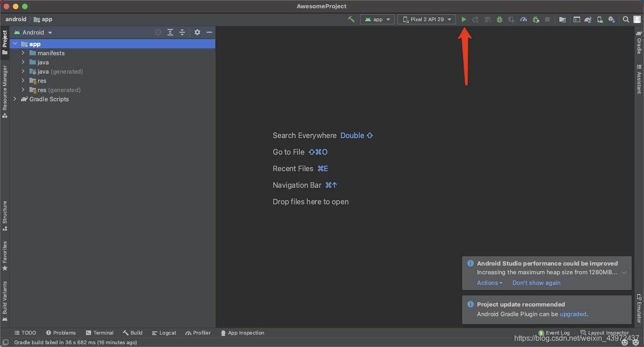Open Project Structure folder icon
The width and height of the screenshot is (644, 347).
pyautogui.click(x=562, y=19)
